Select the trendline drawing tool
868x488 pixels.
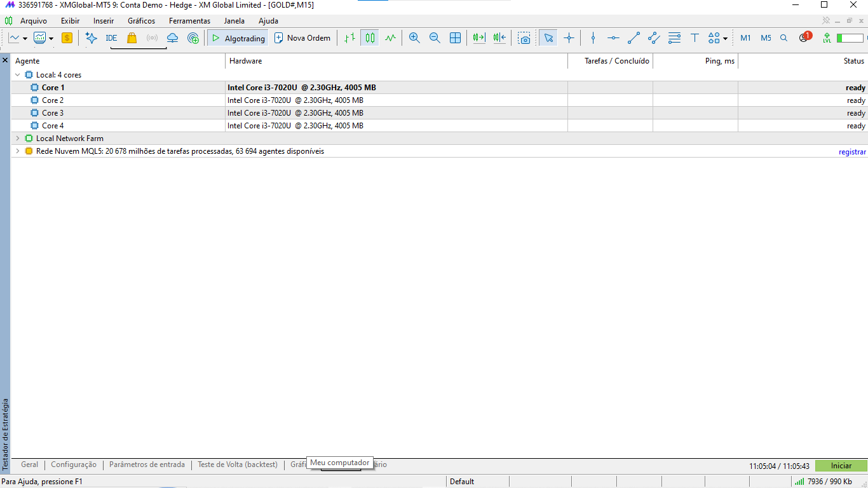pyautogui.click(x=634, y=38)
